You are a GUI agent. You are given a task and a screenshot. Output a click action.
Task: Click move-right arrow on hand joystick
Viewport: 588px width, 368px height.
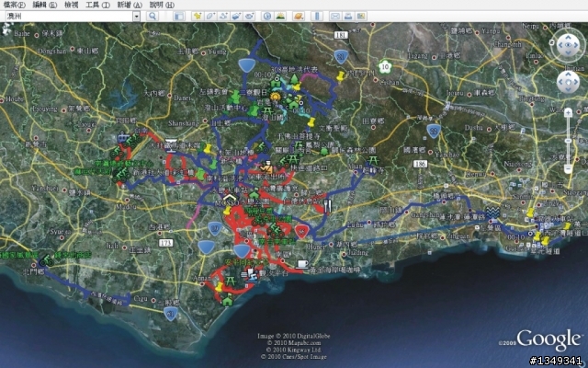(x=574, y=82)
